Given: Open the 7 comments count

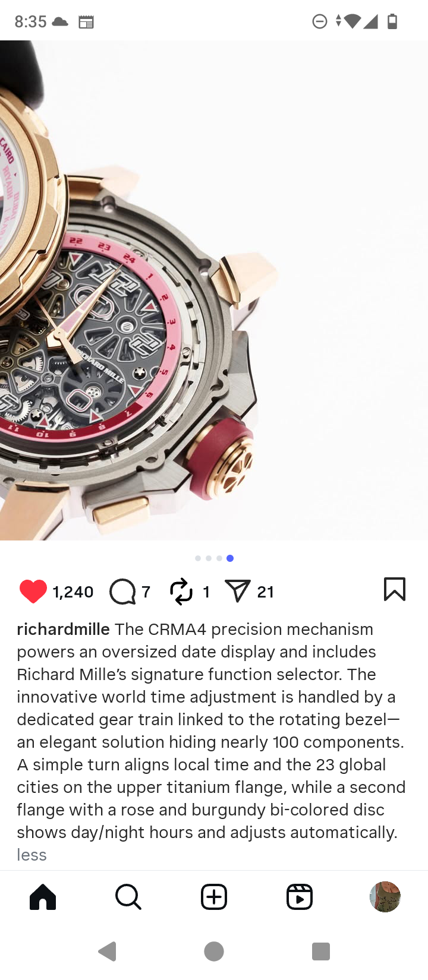Looking at the screenshot, I should click(146, 592).
